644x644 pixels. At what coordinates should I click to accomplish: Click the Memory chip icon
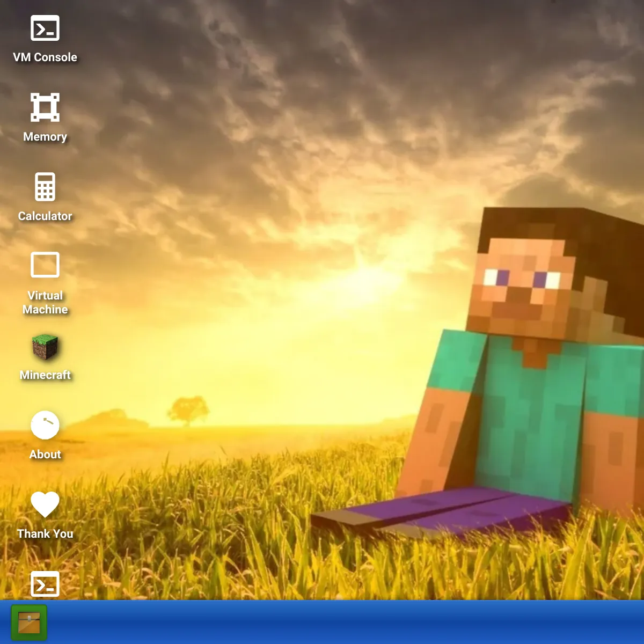click(x=45, y=107)
